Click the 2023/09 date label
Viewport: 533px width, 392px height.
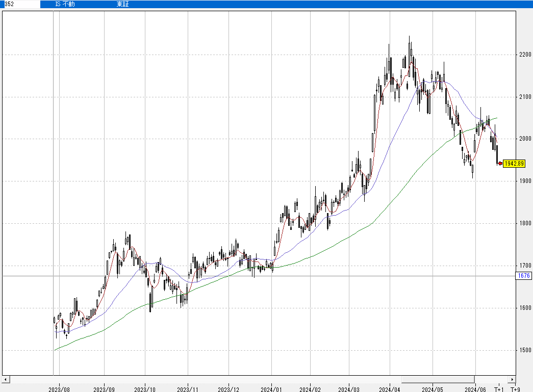pos(104,389)
